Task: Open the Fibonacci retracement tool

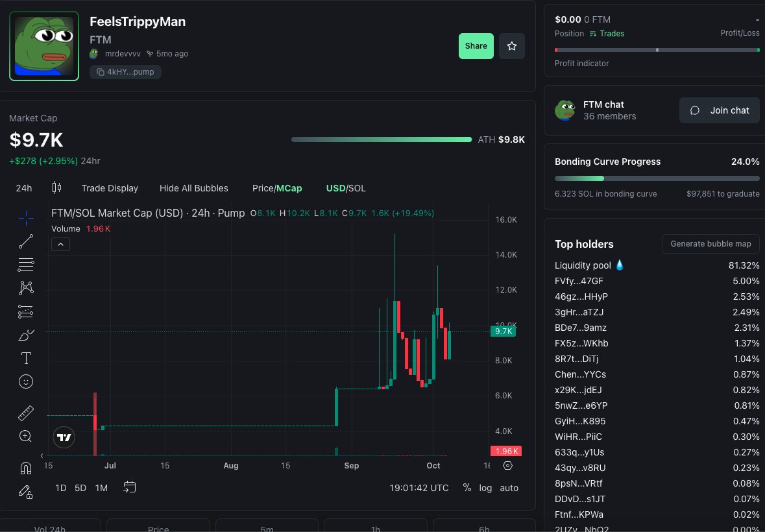Action: (26, 265)
